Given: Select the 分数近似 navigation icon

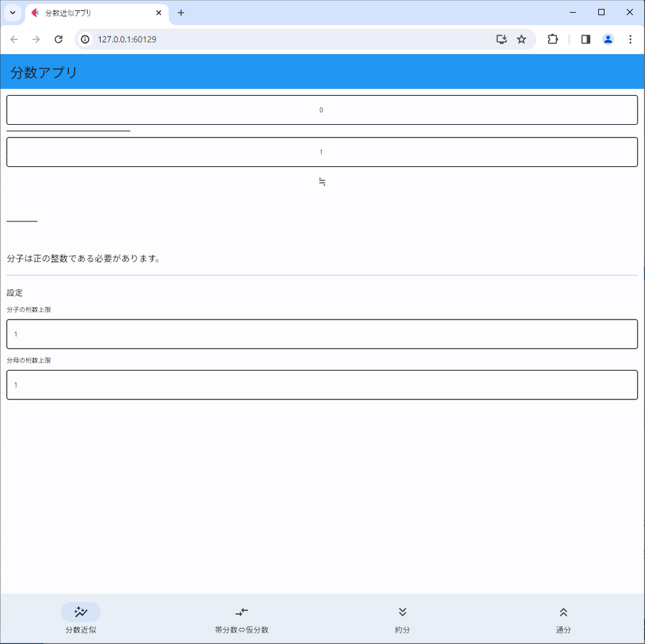Looking at the screenshot, I should [x=81, y=612].
